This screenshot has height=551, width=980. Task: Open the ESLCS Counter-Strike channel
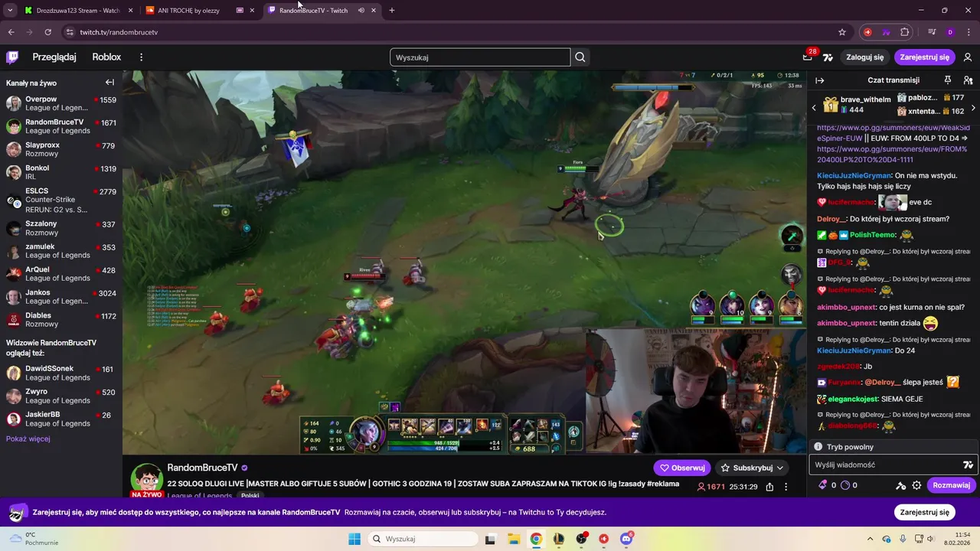(61, 201)
